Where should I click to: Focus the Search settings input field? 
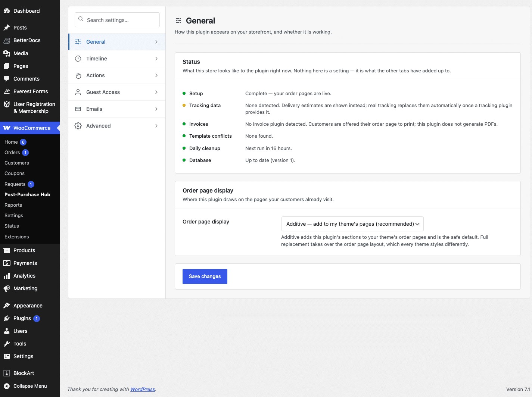click(x=117, y=20)
